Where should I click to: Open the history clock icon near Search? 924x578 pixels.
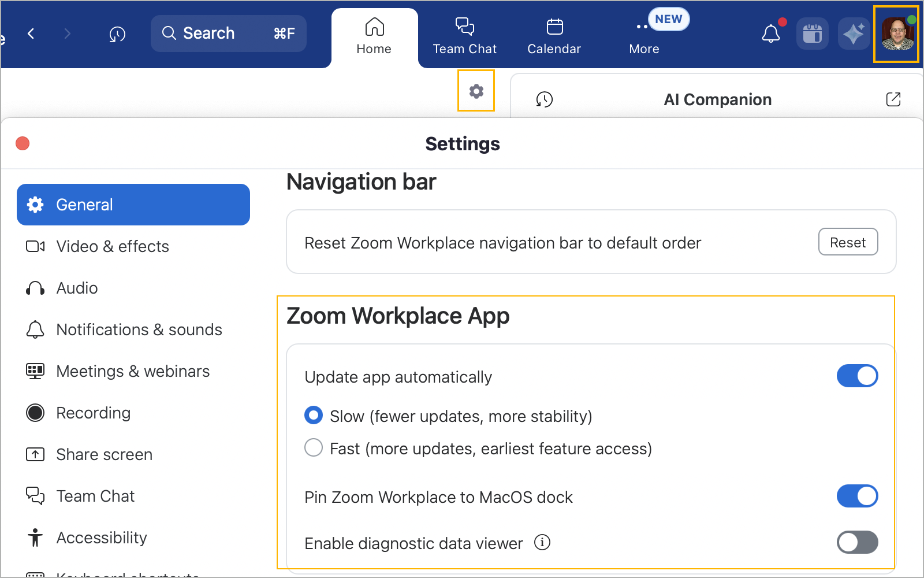pyautogui.click(x=117, y=34)
